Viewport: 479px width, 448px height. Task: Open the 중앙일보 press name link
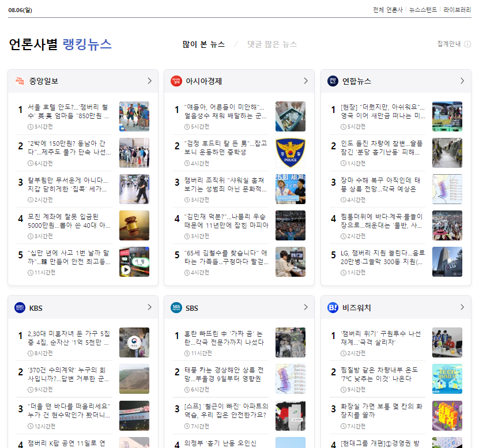click(44, 81)
